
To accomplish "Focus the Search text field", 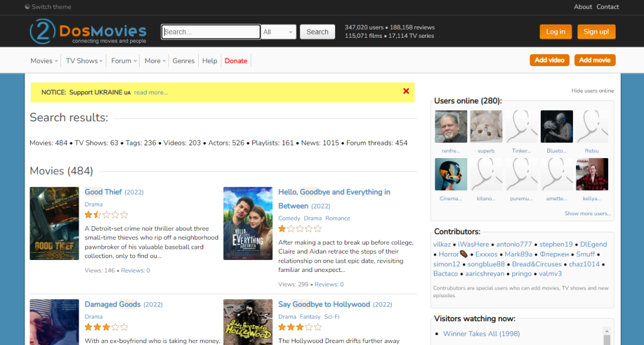I will tap(211, 31).
